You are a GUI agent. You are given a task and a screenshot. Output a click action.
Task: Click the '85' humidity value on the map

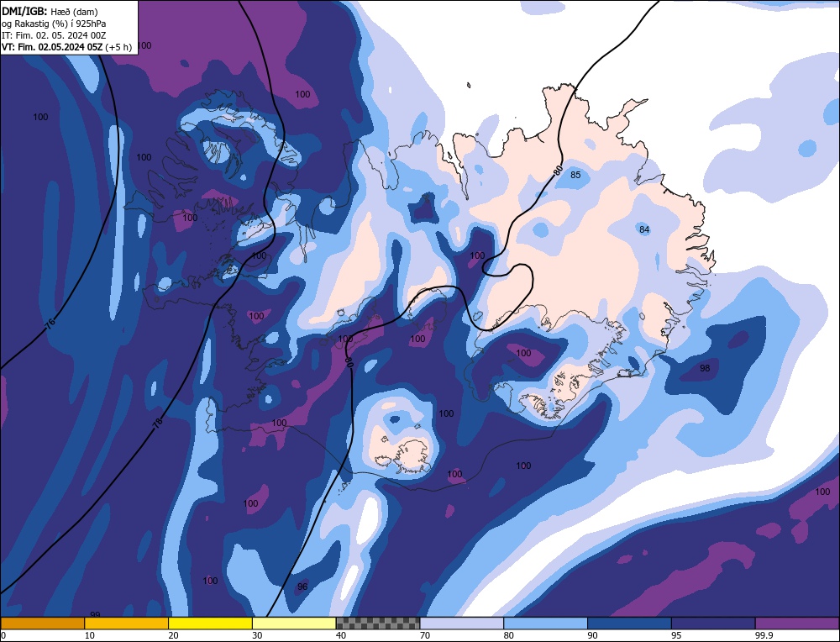tap(575, 175)
